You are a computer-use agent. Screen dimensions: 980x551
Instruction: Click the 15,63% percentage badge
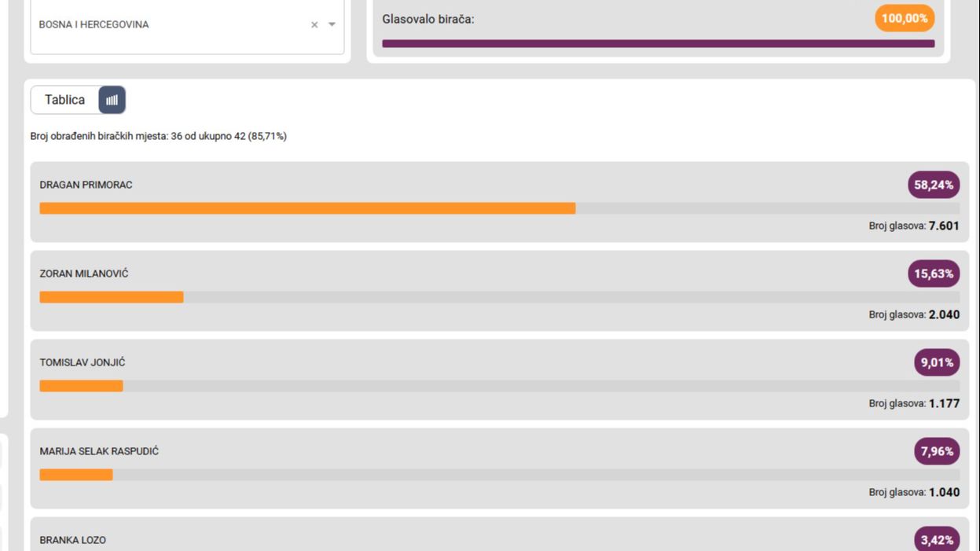[934, 274]
